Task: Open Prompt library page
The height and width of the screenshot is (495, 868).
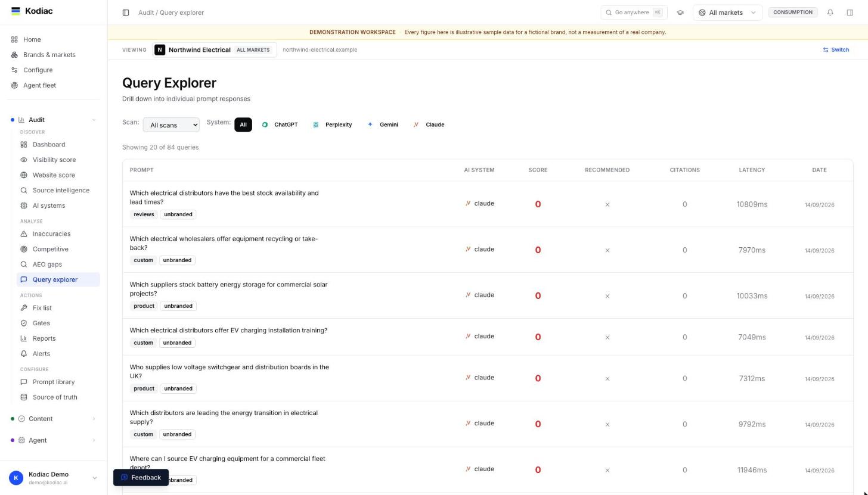Action: [x=58, y=382]
